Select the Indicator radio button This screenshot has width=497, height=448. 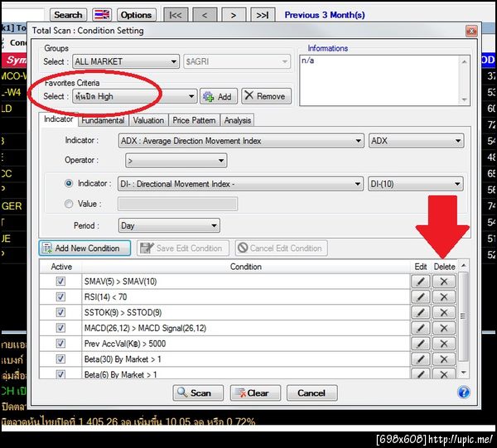tap(69, 184)
